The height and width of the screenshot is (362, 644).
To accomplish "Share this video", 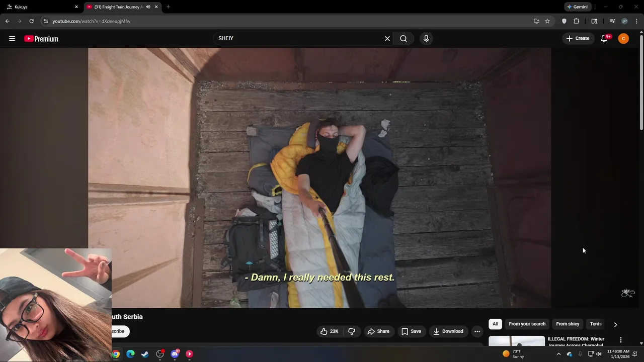I will pos(378,331).
